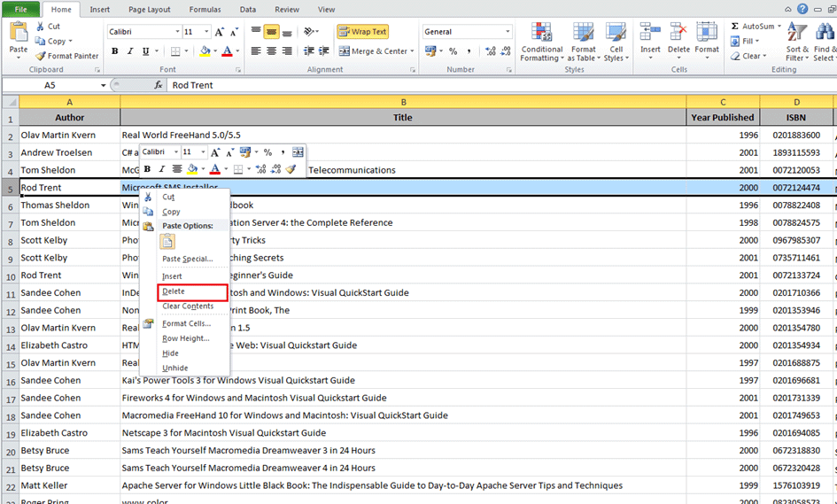
Task: Click the Format icon in Cells group
Action: pyautogui.click(x=706, y=32)
